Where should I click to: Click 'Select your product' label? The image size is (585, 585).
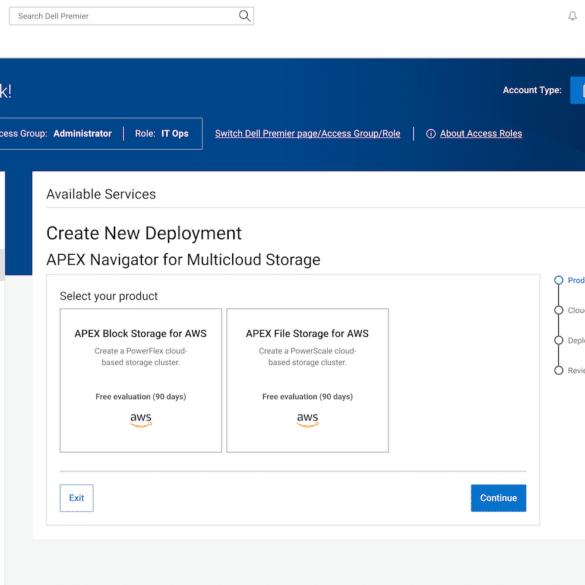point(109,296)
